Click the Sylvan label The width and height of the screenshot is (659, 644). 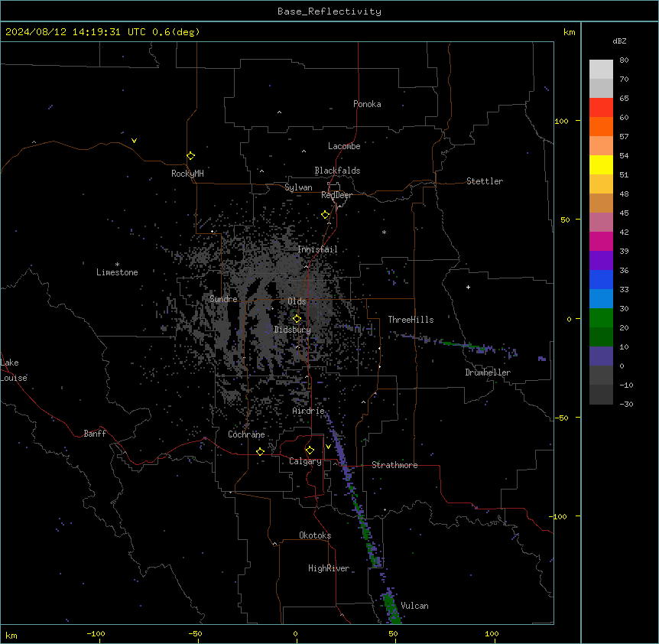tap(298, 187)
